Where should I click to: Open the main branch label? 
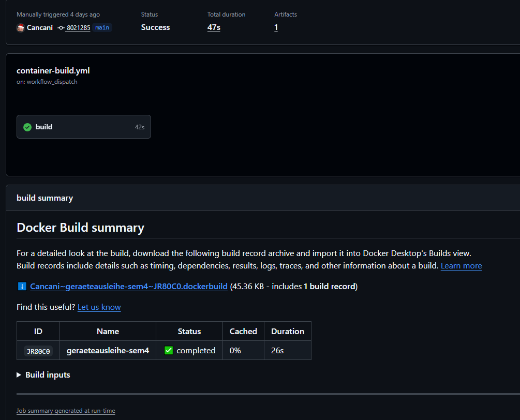click(102, 27)
